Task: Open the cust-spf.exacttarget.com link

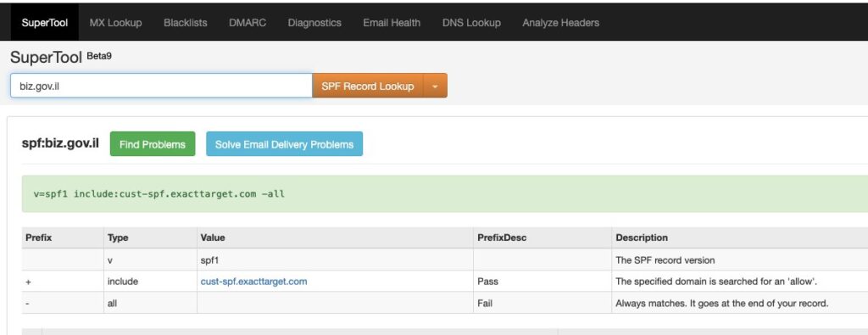Action: [253, 282]
